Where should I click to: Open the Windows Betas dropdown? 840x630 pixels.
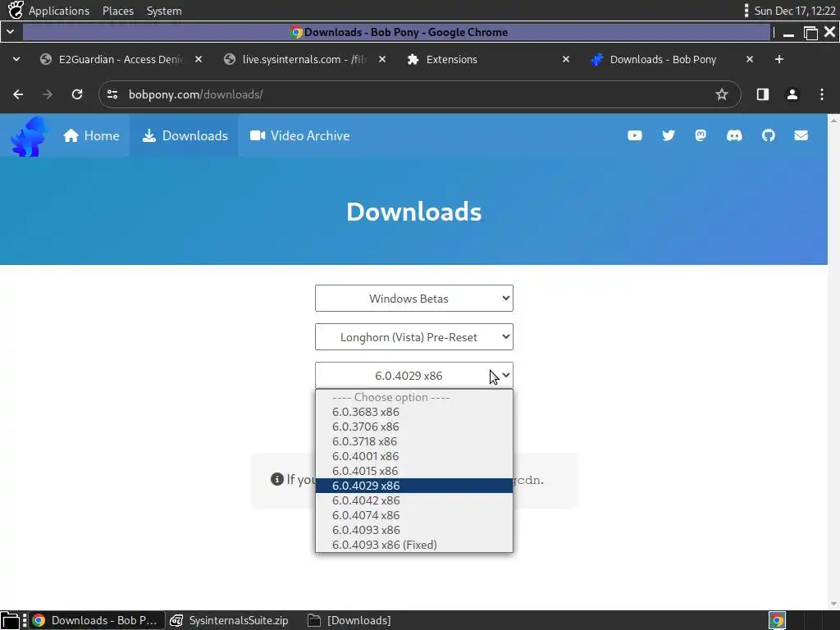click(x=413, y=299)
